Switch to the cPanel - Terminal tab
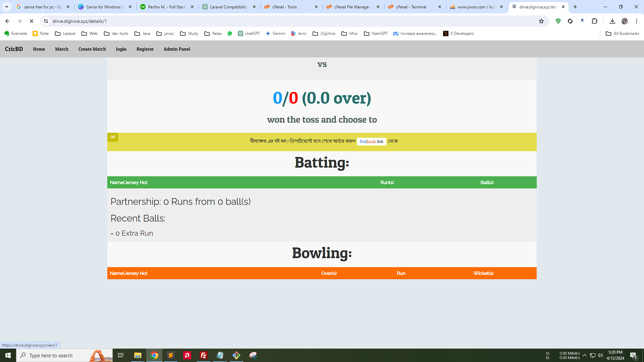Screen dimensions: 644x362 (x=411, y=7)
